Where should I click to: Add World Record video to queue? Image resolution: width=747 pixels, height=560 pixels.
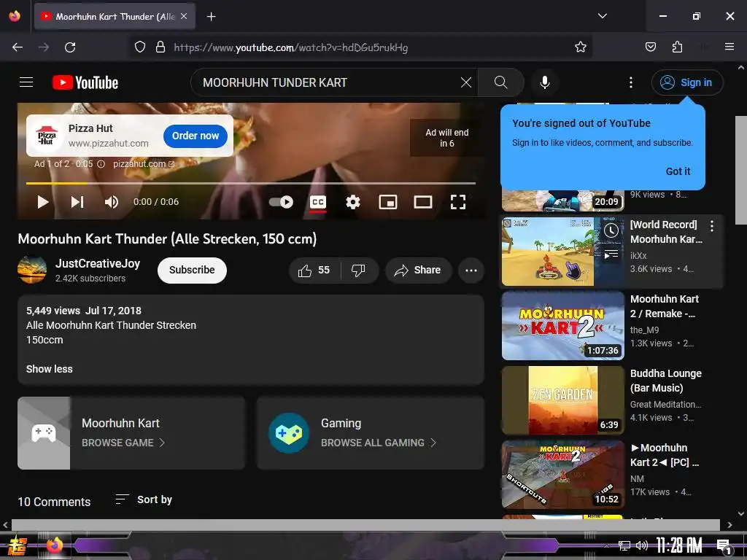(x=611, y=254)
